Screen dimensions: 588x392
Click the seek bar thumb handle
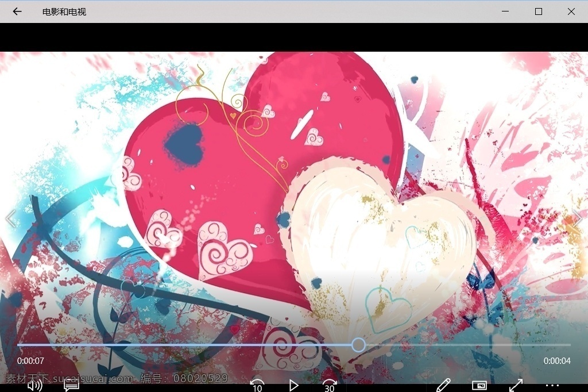358,344
